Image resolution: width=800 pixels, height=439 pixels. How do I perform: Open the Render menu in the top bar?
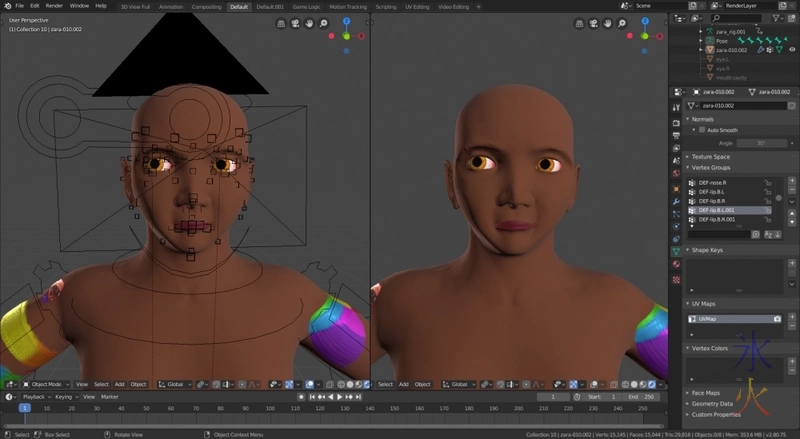coord(54,6)
